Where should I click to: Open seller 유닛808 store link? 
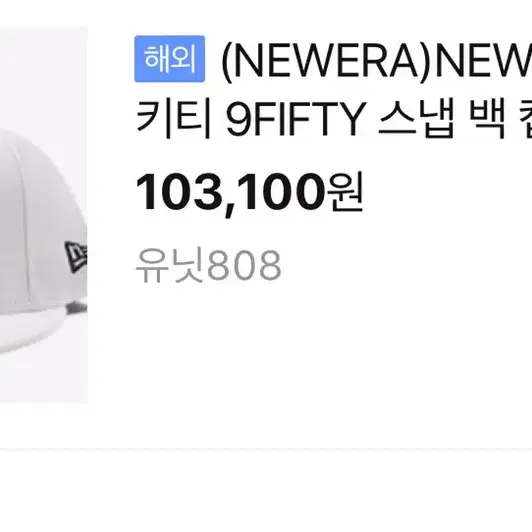click(208, 265)
